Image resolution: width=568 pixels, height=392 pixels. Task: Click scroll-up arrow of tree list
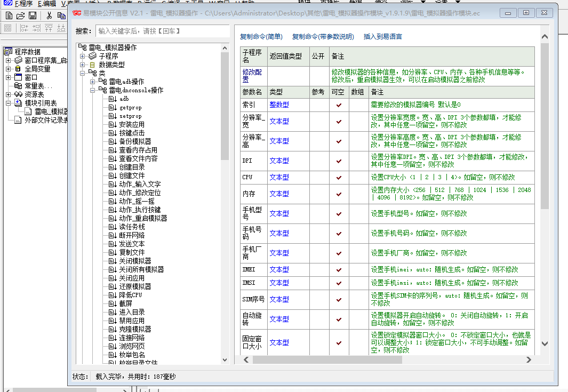pos(225,48)
